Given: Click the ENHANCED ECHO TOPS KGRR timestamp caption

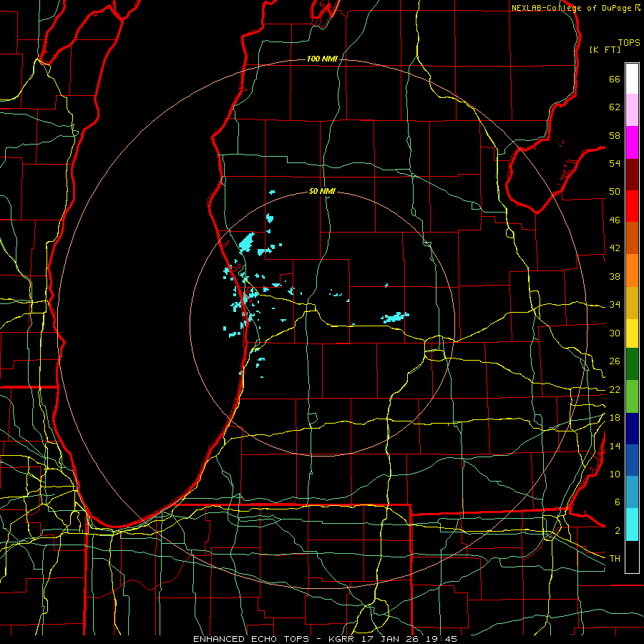Looking at the screenshot, I should tap(325, 639).
